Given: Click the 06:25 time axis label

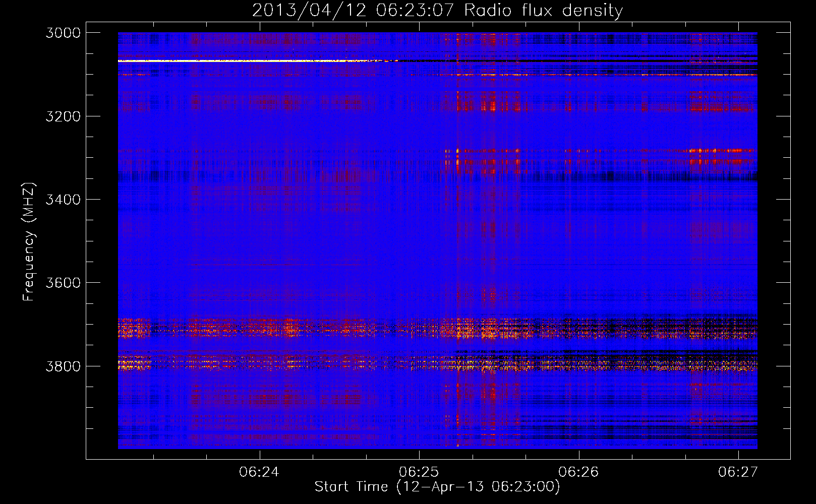Looking at the screenshot, I should (x=419, y=472).
